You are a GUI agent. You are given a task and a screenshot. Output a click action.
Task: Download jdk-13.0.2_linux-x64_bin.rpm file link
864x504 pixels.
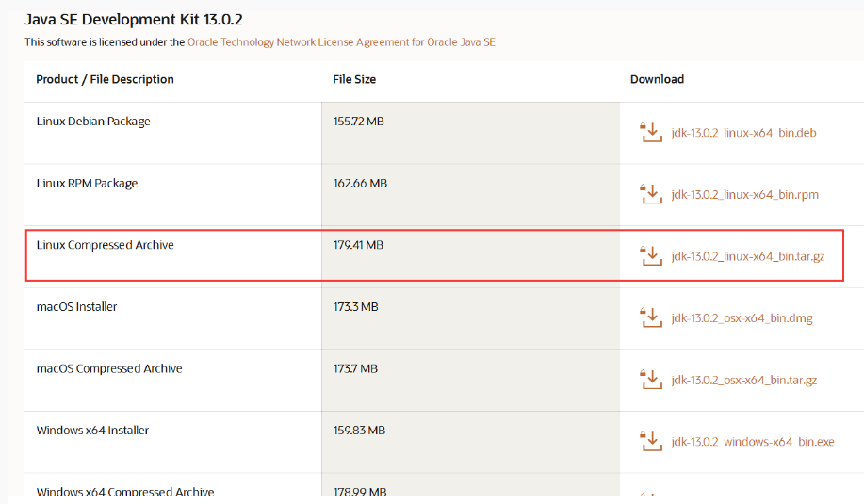[x=744, y=195]
